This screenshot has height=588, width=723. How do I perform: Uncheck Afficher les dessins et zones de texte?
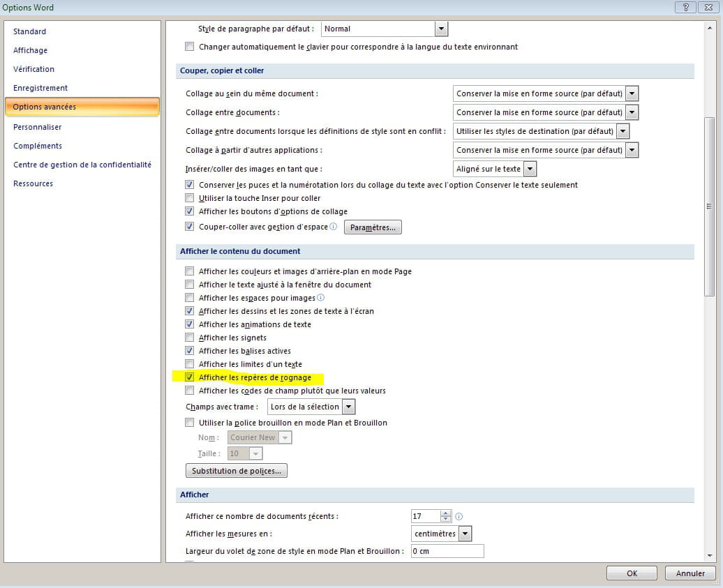(x=190, y=311)
